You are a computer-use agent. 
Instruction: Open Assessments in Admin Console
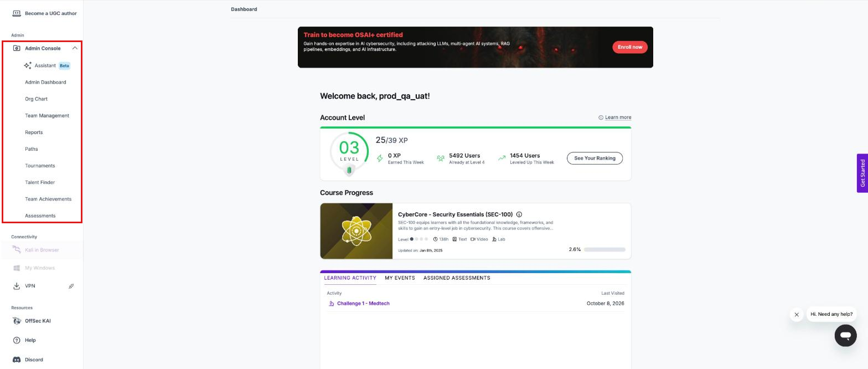pos(40,216)
